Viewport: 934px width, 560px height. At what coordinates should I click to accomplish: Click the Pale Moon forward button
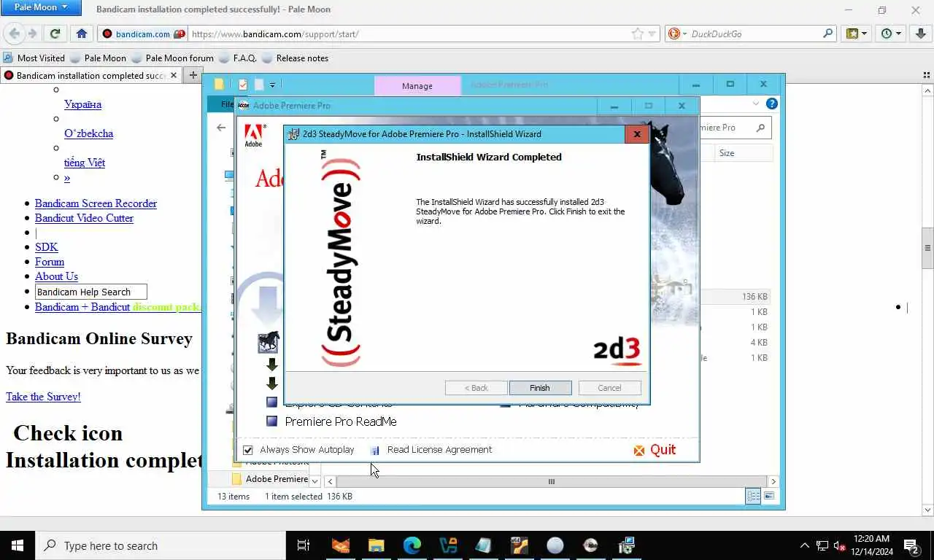click(x=32, y=34)
